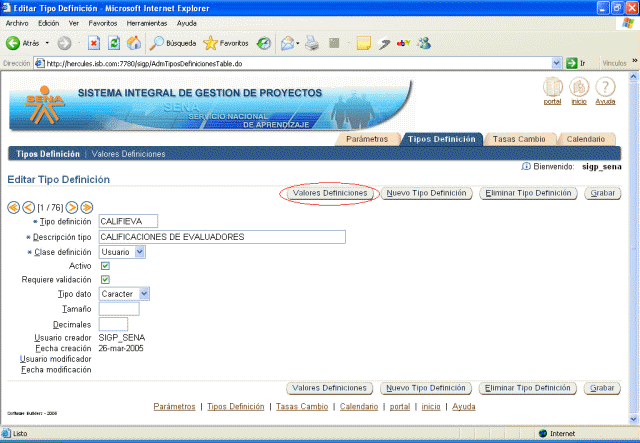Click bottom Eliminar Tipo Definición button
This screenshot has width=640, height=443.
coord(527,388)
